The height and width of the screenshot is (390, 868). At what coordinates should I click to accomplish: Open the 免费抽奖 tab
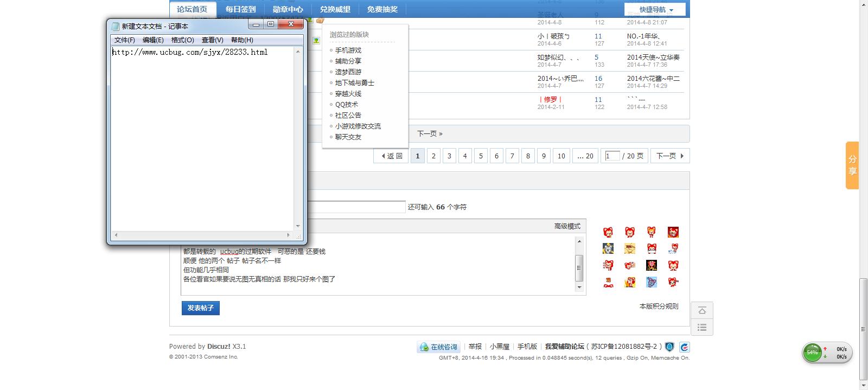click(382, 9)
